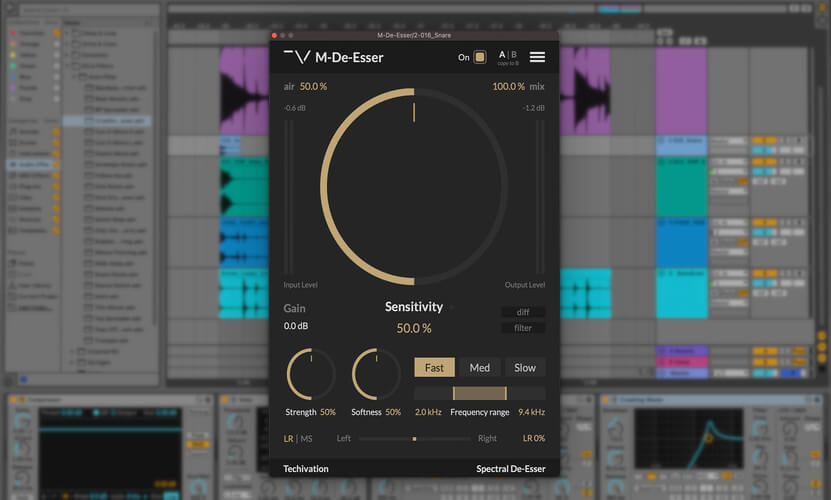The image size is (831, 500).
Task: Open the Techivation link in footer
Action: (x=306, y=469)
